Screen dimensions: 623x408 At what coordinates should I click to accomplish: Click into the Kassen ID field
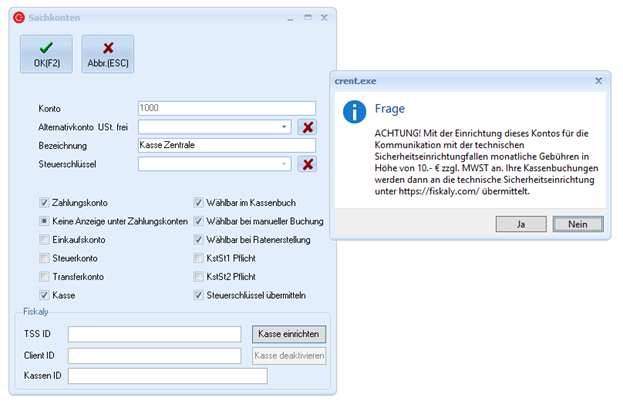click(x=167, y=376)
